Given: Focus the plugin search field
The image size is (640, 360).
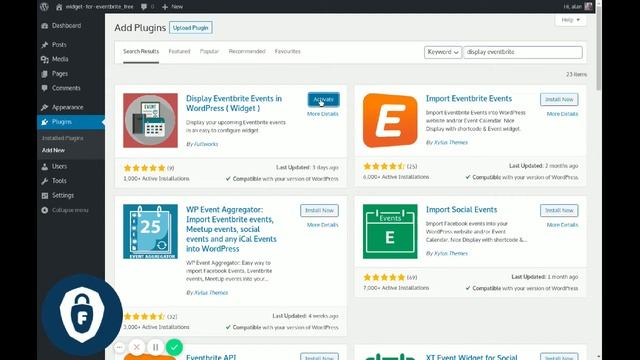Looking at the screenshot, I should [522, 52].
